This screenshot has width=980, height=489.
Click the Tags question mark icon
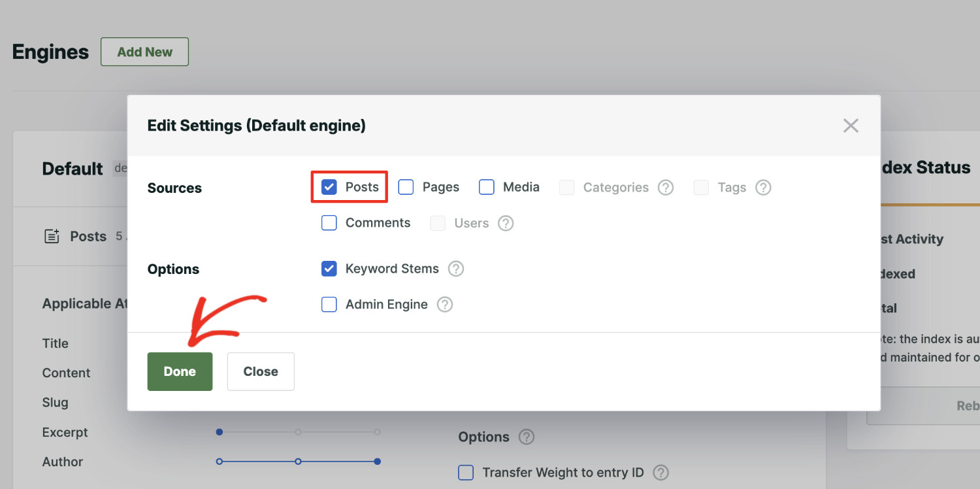(762, 188)
